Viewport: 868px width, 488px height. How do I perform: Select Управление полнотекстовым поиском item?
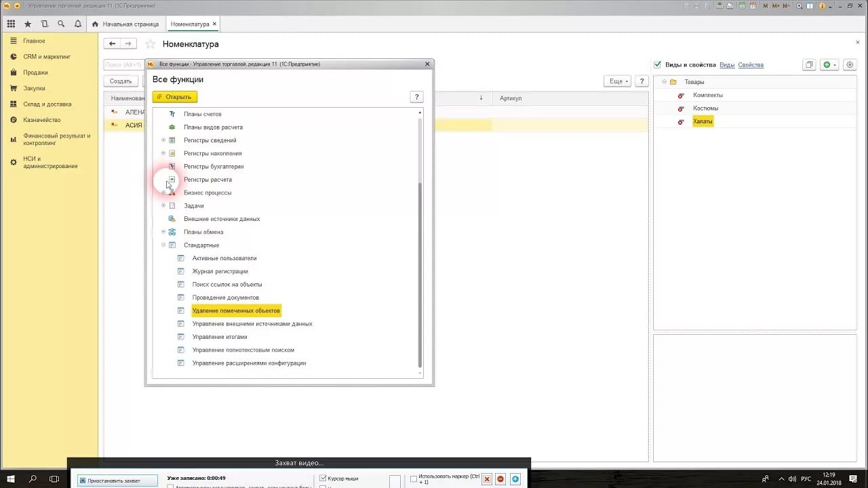243,350
